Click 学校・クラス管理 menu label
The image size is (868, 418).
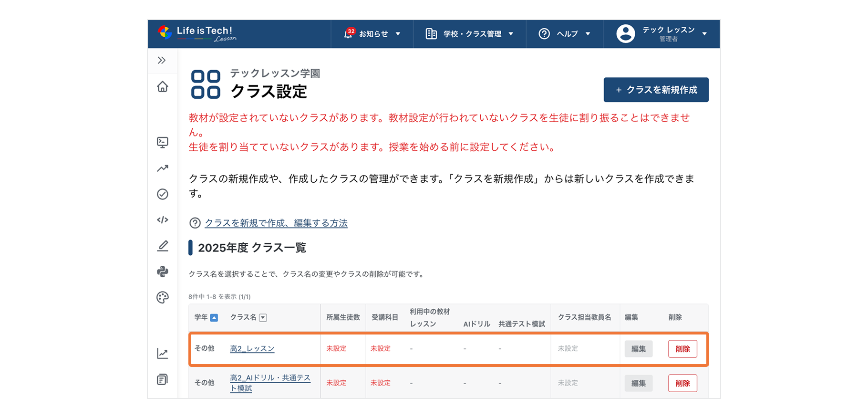coord(472,34)
